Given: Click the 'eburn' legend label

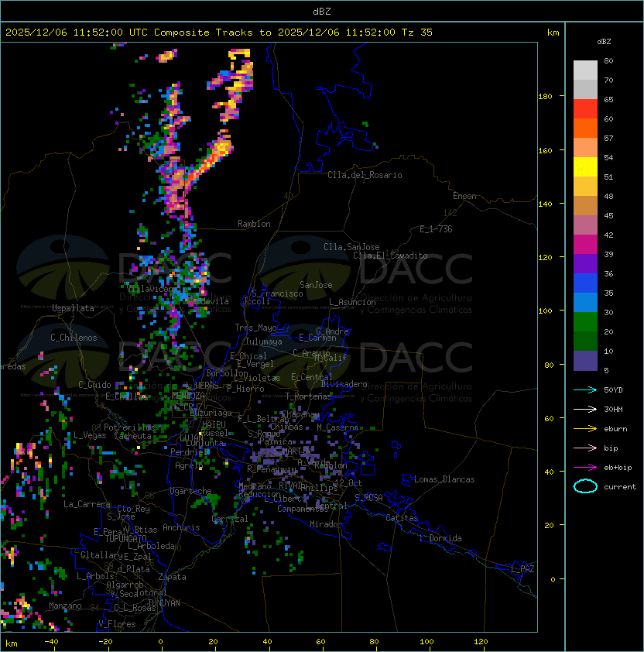Looking at the screenshot, I should coord(615,429).
